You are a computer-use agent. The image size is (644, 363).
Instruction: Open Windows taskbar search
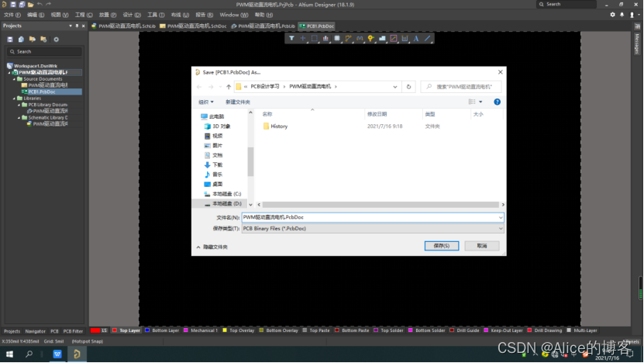pos(29,354)
